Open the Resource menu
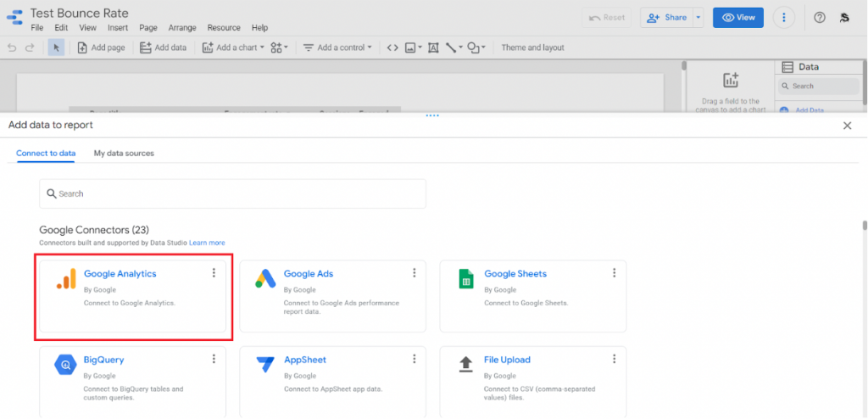 coord(224,28)
